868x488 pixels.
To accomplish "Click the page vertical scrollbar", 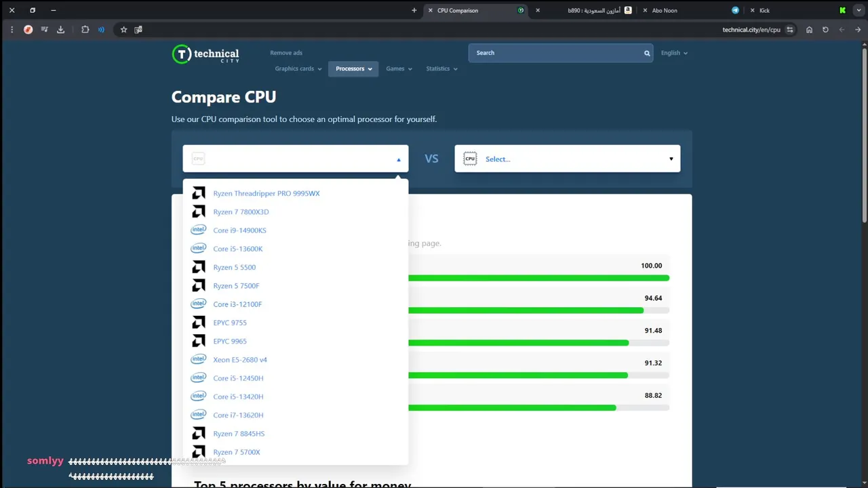I will coord(864,136).
